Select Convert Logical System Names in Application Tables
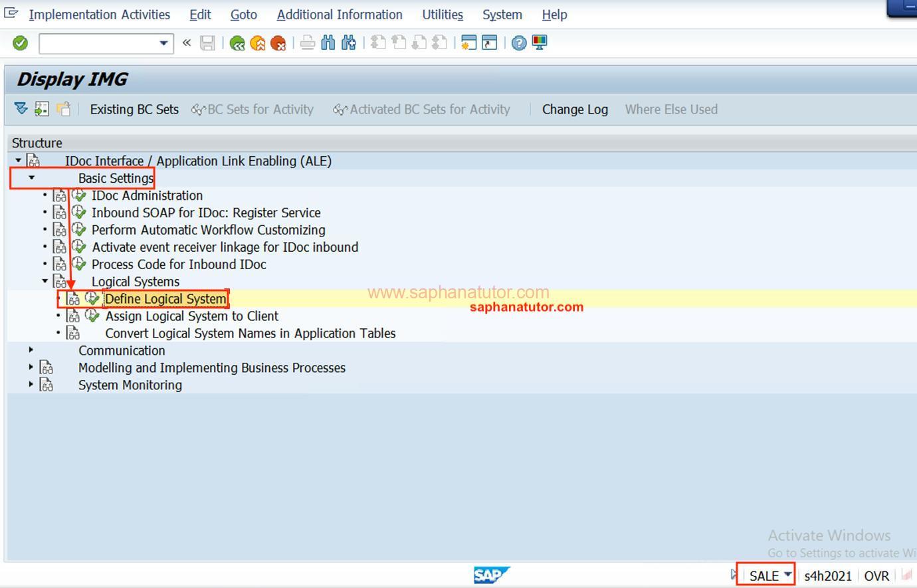 click(251, 334)
